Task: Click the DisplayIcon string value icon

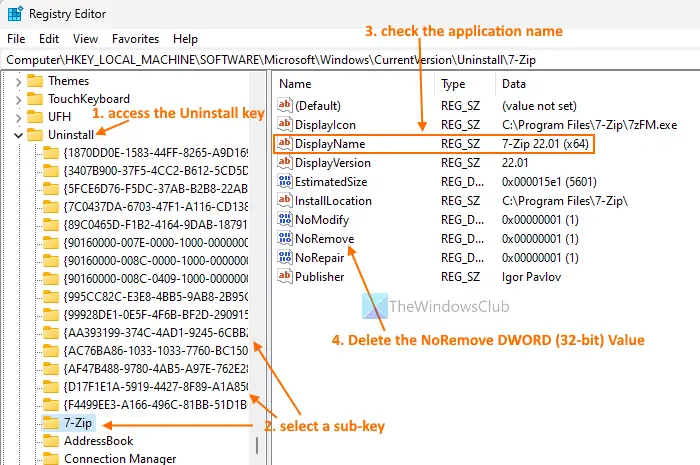Action: point(285,124)
